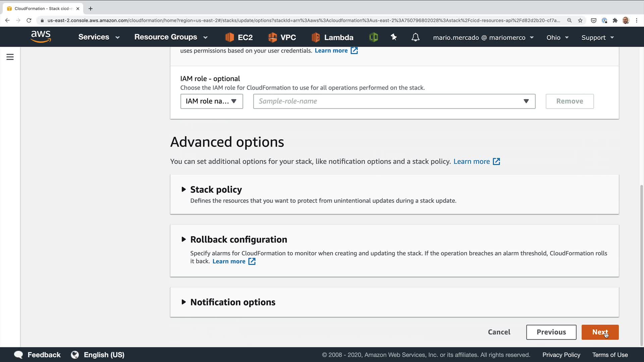The width and height of the screenshot is (644, 362).
Task: Open the Services menu
Action: click(x=99, y=37)
